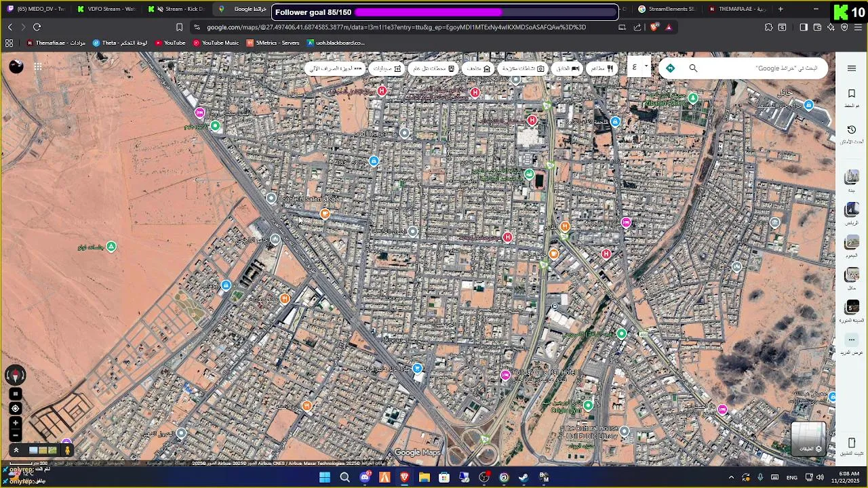Viewport: 868px width, 488px height.
Task: Filter map by Hotels chip
Action: [x=568, y=68]
